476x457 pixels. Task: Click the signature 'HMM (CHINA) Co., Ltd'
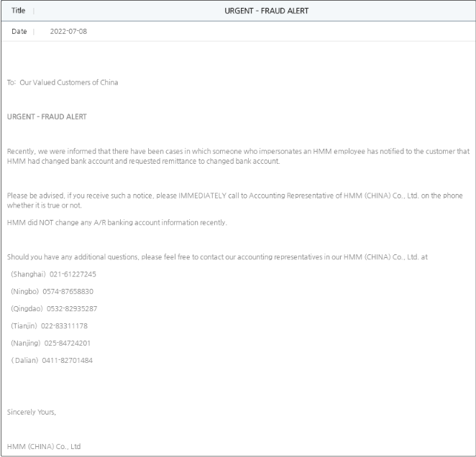[44, 447]
